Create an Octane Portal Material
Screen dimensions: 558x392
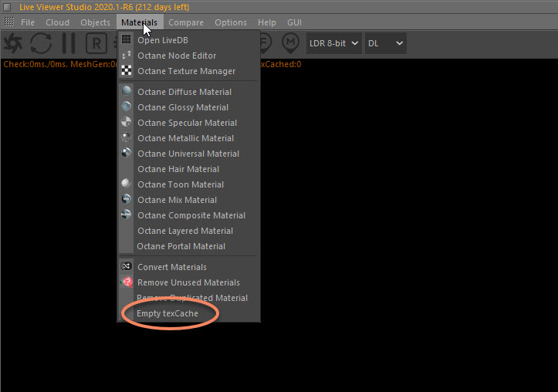click(188, 246)
